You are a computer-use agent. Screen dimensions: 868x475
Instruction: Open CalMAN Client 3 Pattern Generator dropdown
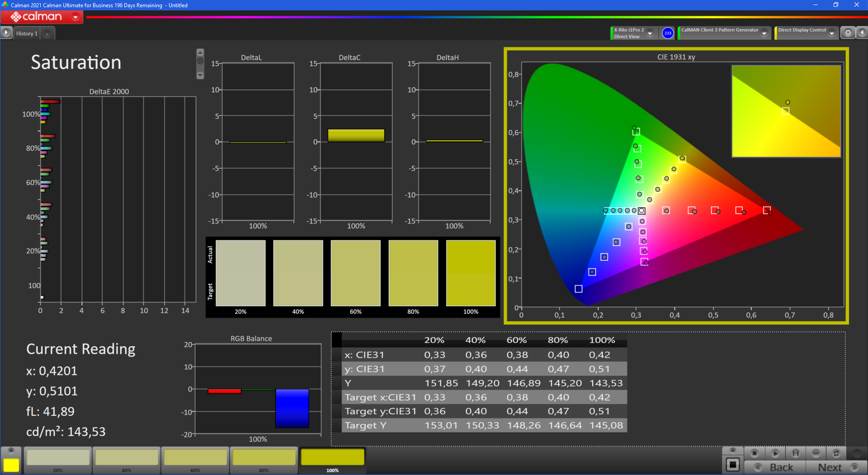point(764,33)
